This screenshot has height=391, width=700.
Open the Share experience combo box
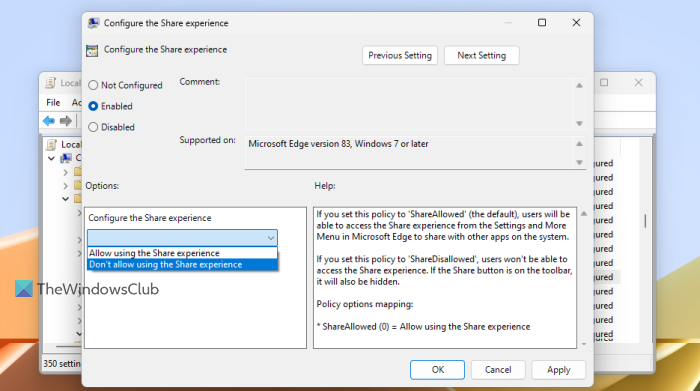tap(182, 238)
